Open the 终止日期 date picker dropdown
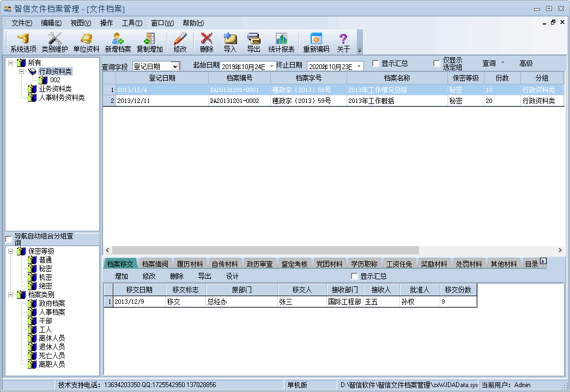570x392 pixels. 359,66
